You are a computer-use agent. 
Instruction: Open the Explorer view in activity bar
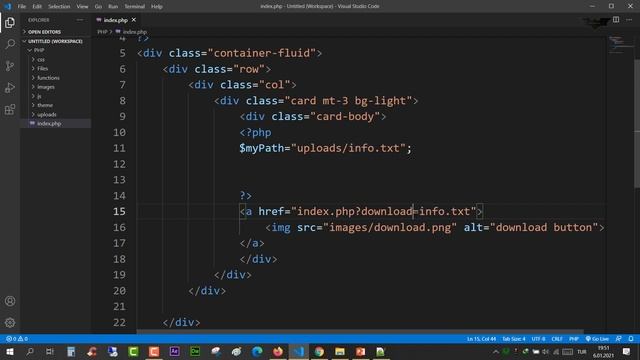pyautogui.click(x=10, y=22)
